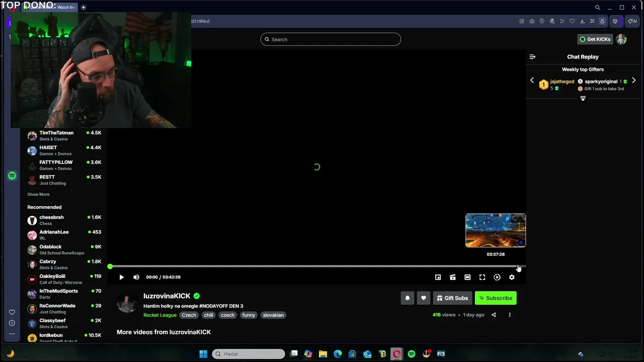This screenshot has height=362, width=644.
Task: Open a new browser tab
Action: (x=84, y=7)
